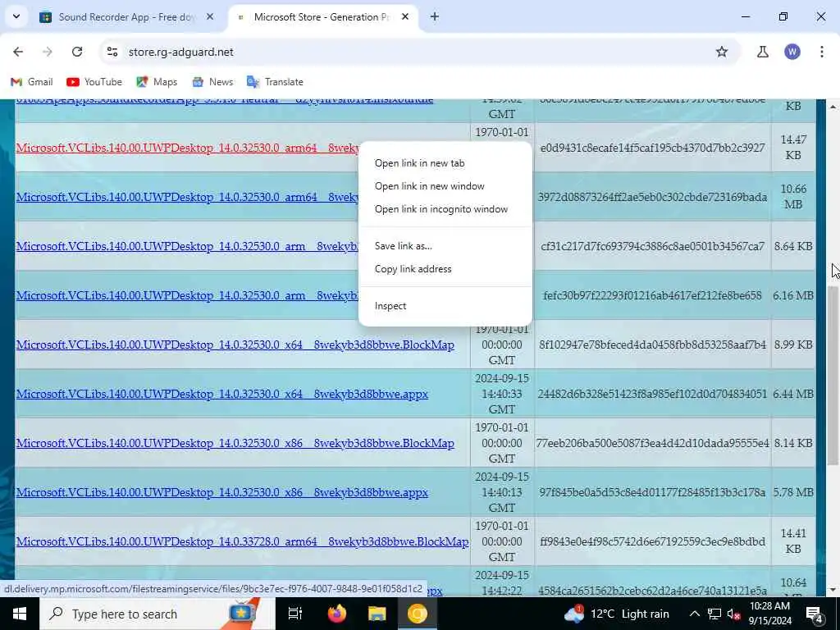Show hidden system tray icons

(694, 614)
